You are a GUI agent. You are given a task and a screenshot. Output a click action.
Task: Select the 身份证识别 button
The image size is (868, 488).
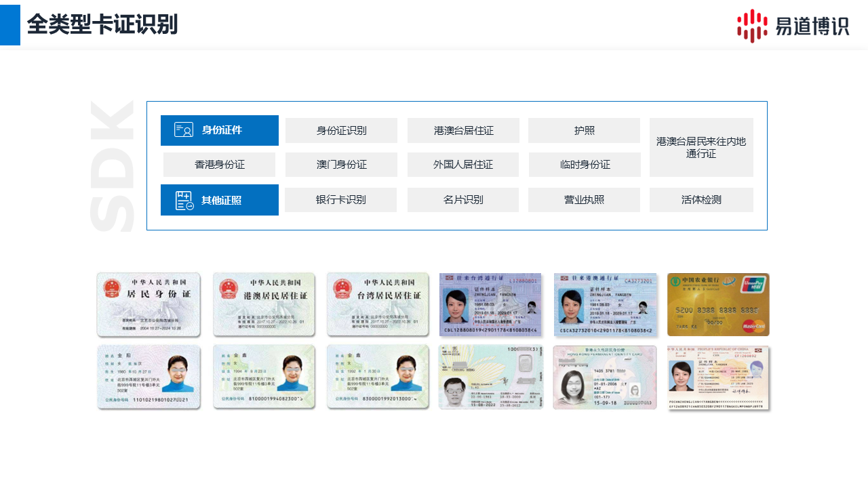[341, 130]
